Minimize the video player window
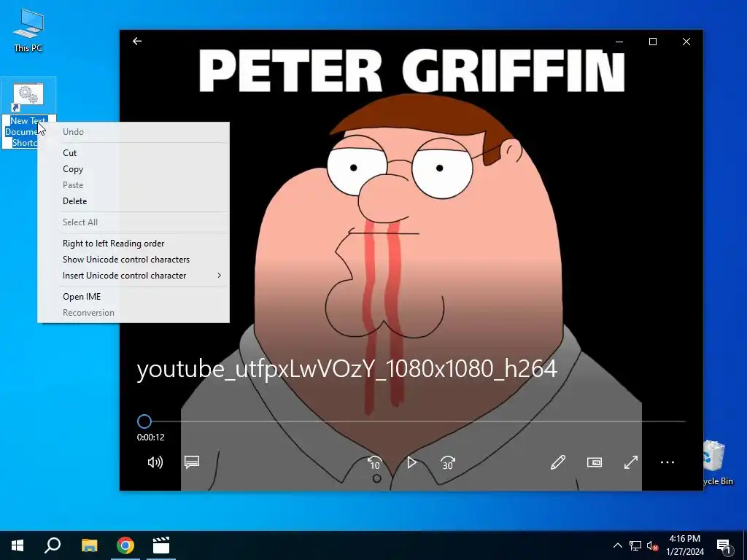 tap(619, 42)
